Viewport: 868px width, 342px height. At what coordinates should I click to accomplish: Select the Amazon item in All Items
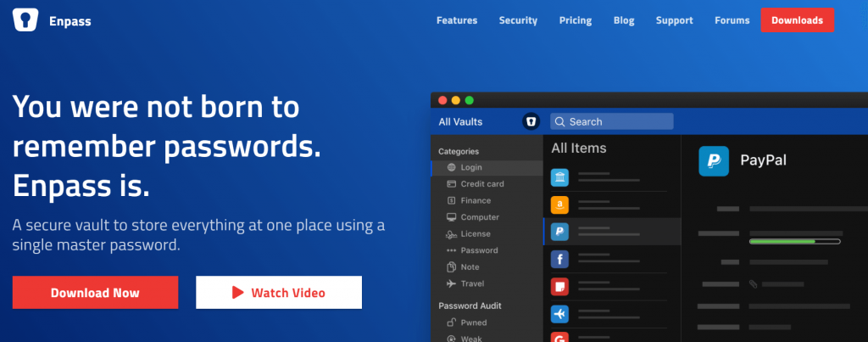tap(612, 205)
